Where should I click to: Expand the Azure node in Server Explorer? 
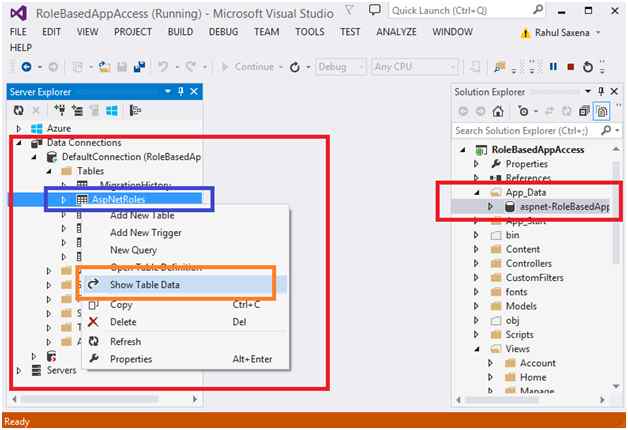tap(18, 129)
